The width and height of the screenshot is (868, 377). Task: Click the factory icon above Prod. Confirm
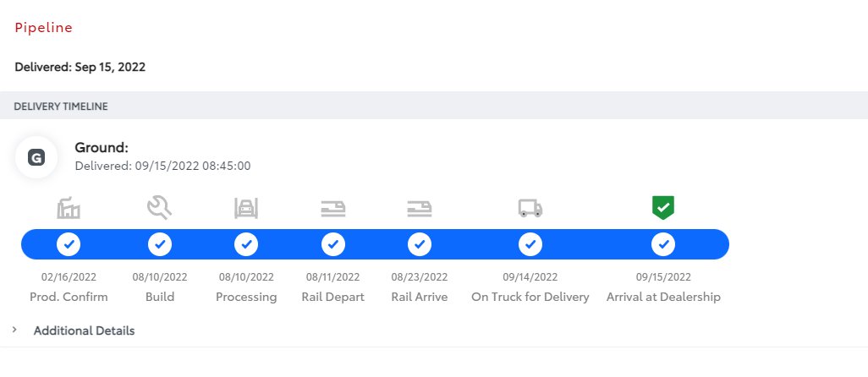pyautogui.click(x=69, y=208)
